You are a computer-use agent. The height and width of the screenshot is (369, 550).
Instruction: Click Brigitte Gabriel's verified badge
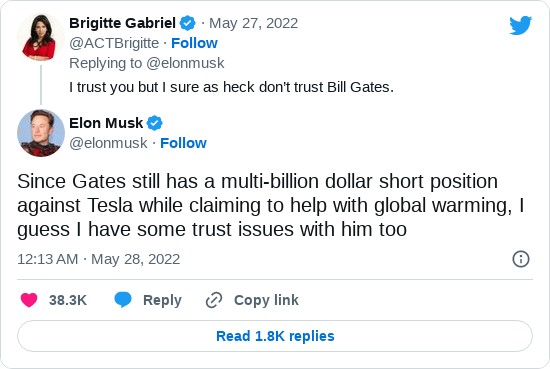(188, 23)
